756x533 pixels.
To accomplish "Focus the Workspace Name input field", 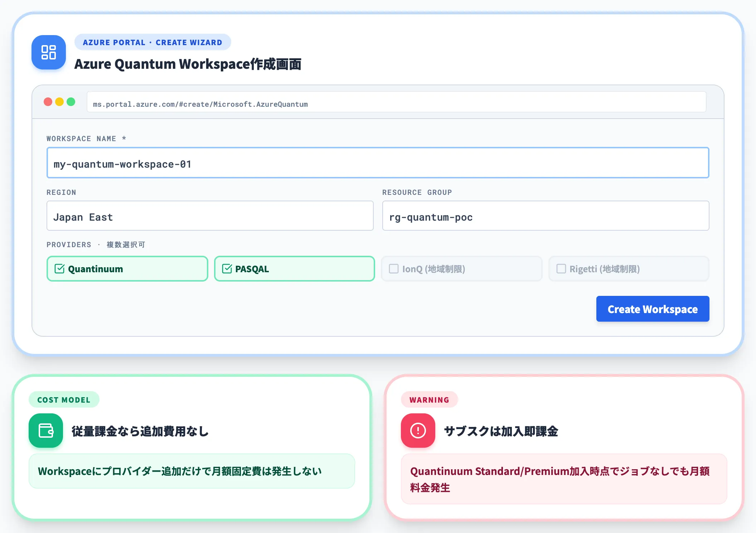I will (x=378, y=163).
